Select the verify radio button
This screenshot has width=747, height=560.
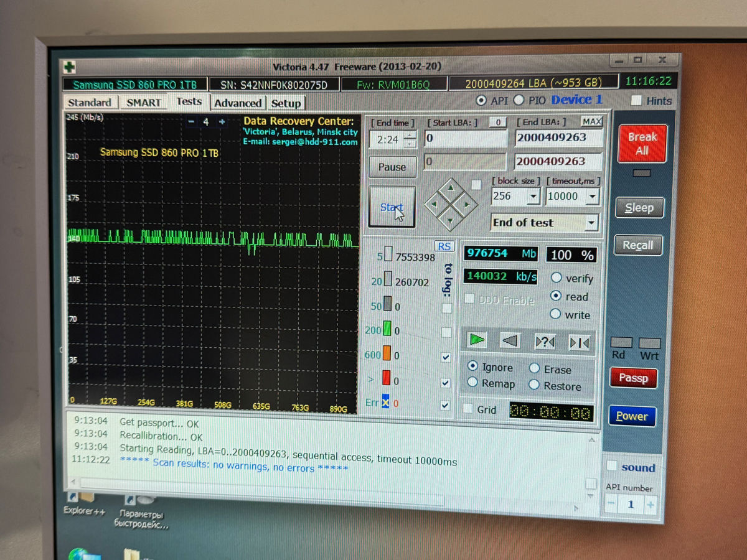[556, 278]
